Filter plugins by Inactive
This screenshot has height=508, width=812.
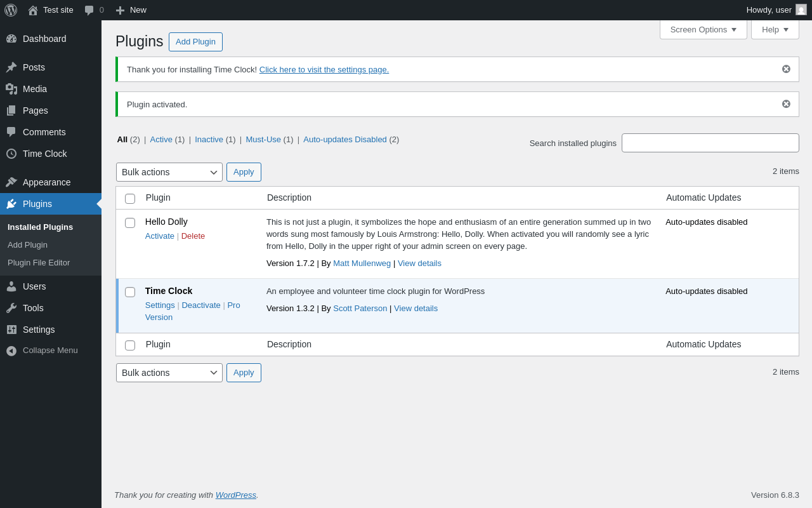209,140
